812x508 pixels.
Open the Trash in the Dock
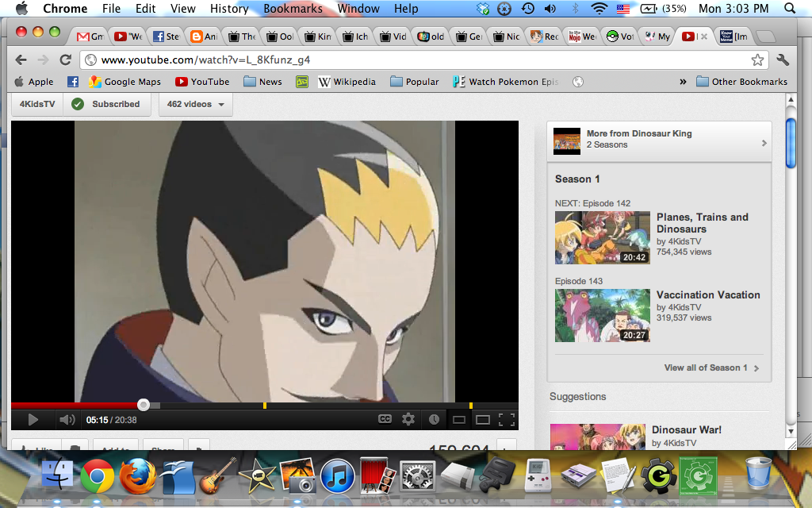[759, 475]
